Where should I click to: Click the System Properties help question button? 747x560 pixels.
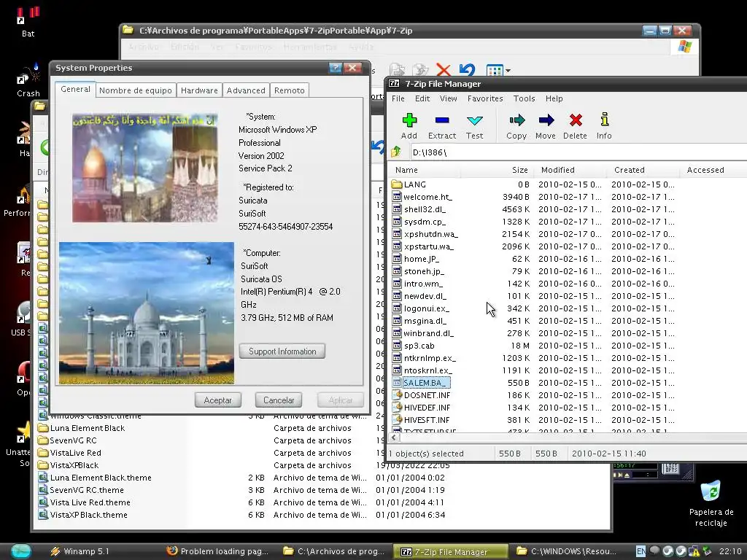point(336,68)
